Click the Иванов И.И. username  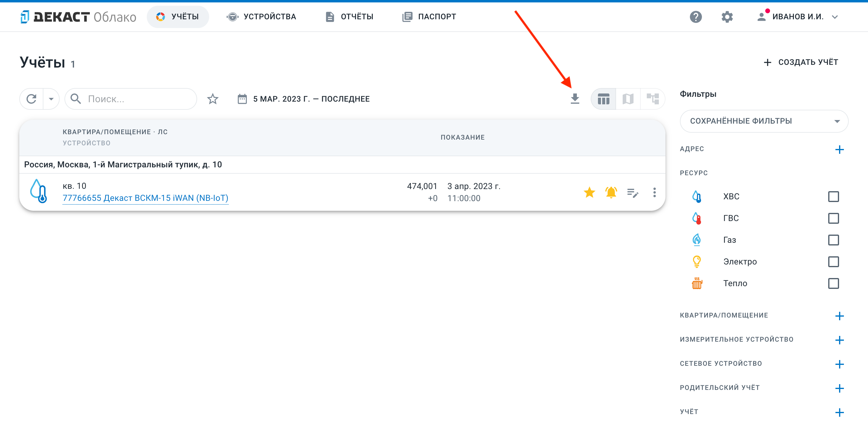click(x=797, y=17)
